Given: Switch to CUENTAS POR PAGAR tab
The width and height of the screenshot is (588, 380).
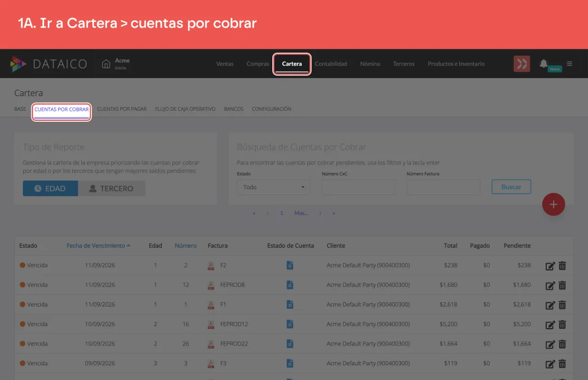Looking at the screenshot, I should [122, 109].
